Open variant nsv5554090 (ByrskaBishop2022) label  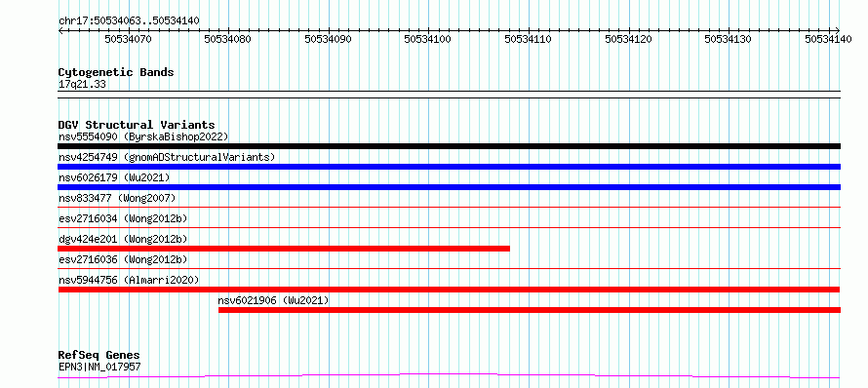coord(143,136)
